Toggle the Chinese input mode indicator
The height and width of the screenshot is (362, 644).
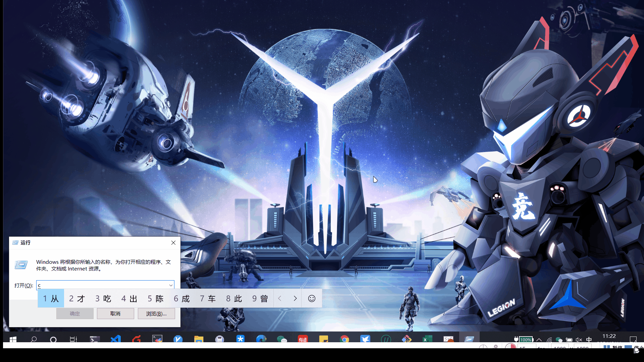pyautogui.click(x=589, y=339)
